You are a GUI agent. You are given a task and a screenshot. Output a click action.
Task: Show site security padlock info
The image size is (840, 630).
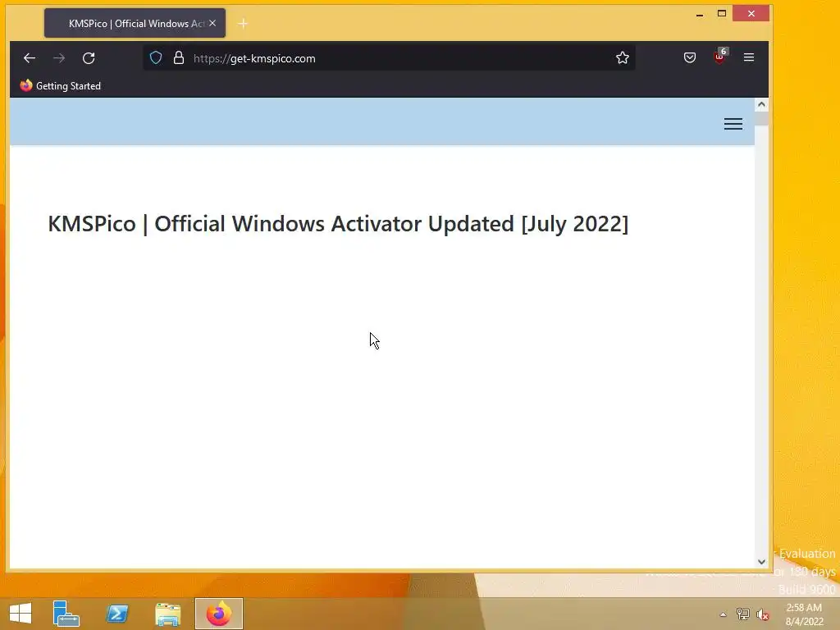click(x=179, y=58)
